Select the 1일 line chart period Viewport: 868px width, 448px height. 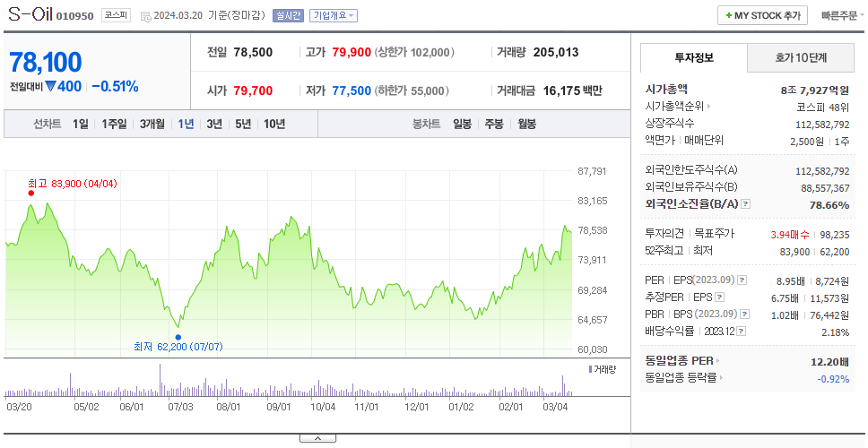[x=81, y=124]
